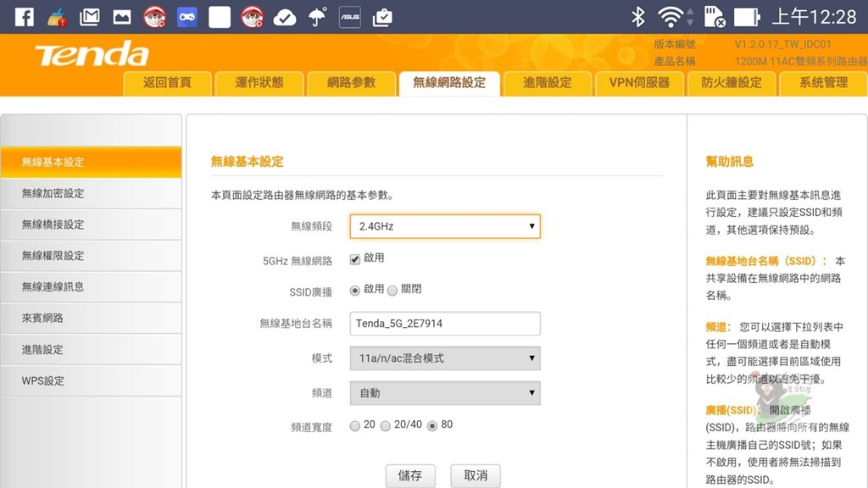Image resolution: width=868 pixels, height=488 pixels.
Task: Select SSID廣播 啟用 radio button
Action: click(x=355, y=291)
